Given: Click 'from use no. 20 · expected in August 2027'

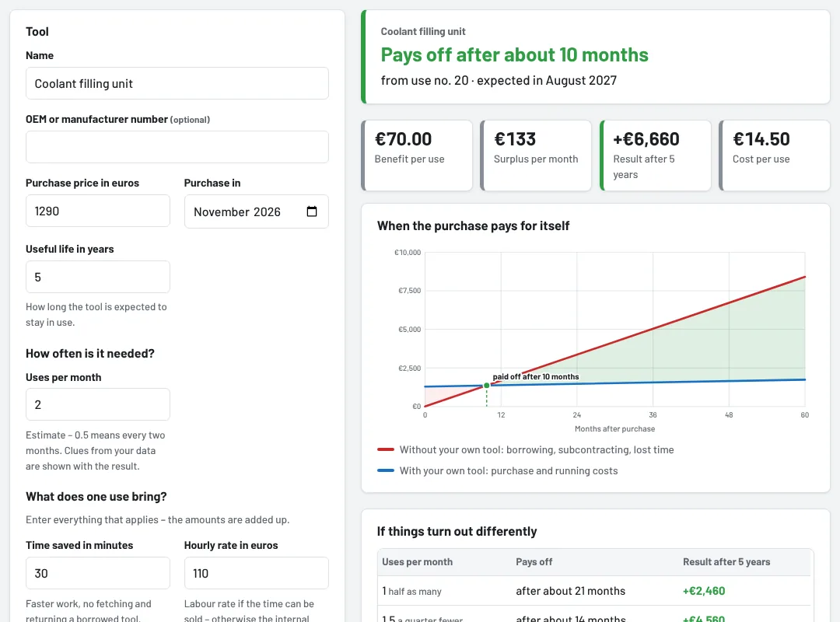Looking at the screenshot, I should pyautogui.click(x=499, y=80).
